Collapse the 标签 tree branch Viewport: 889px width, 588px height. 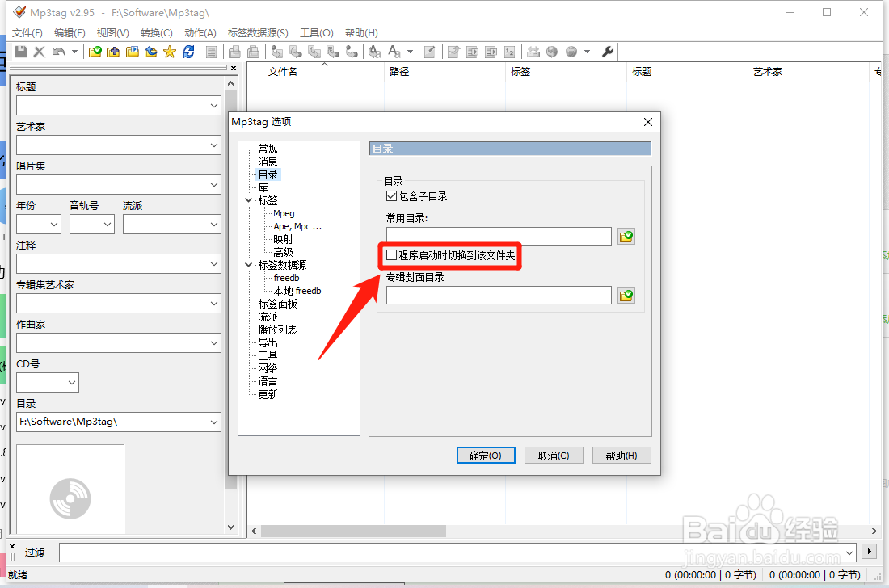pyautogui.click(x=249, y=199)
